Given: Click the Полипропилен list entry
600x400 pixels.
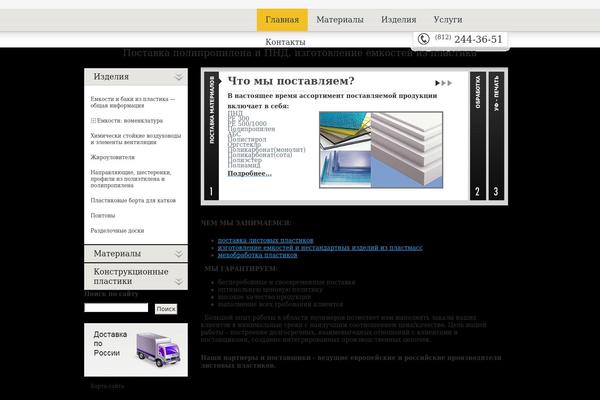Looking at the screenshot, I should click(251, 129).
